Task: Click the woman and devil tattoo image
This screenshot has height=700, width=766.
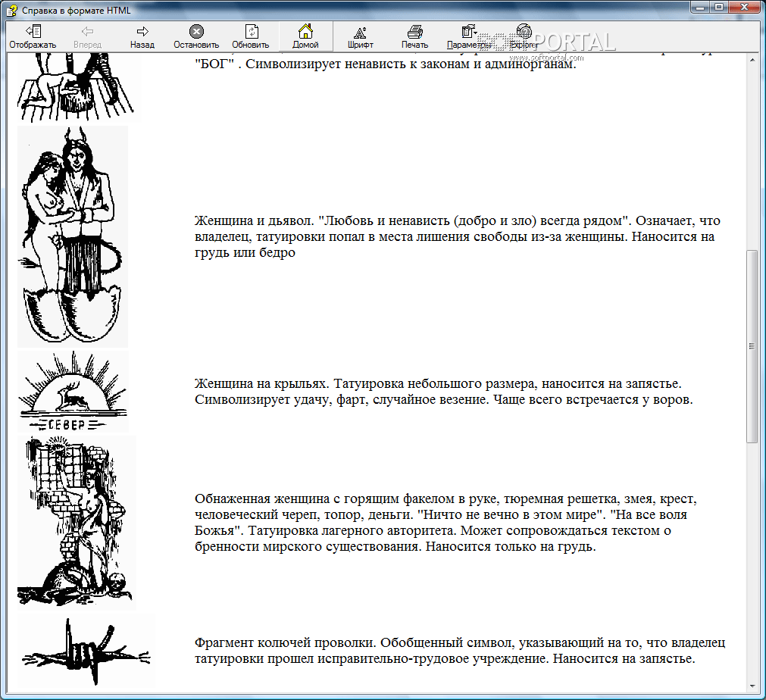Action: pos(73,236)
